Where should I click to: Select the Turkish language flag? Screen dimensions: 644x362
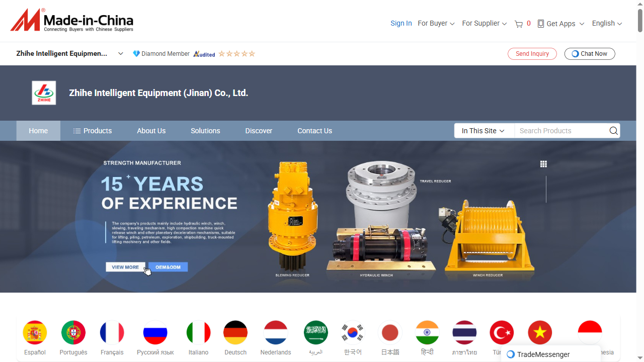[x=502, y=333]
